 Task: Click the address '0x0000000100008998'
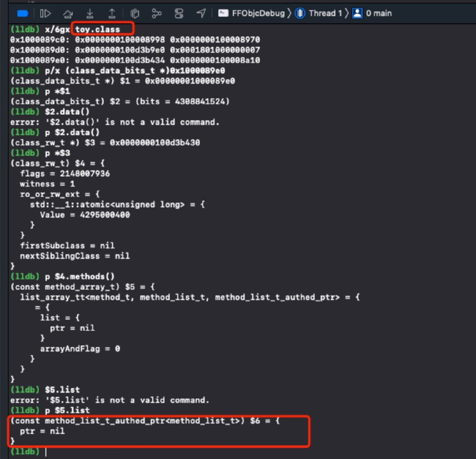point(120,40)
